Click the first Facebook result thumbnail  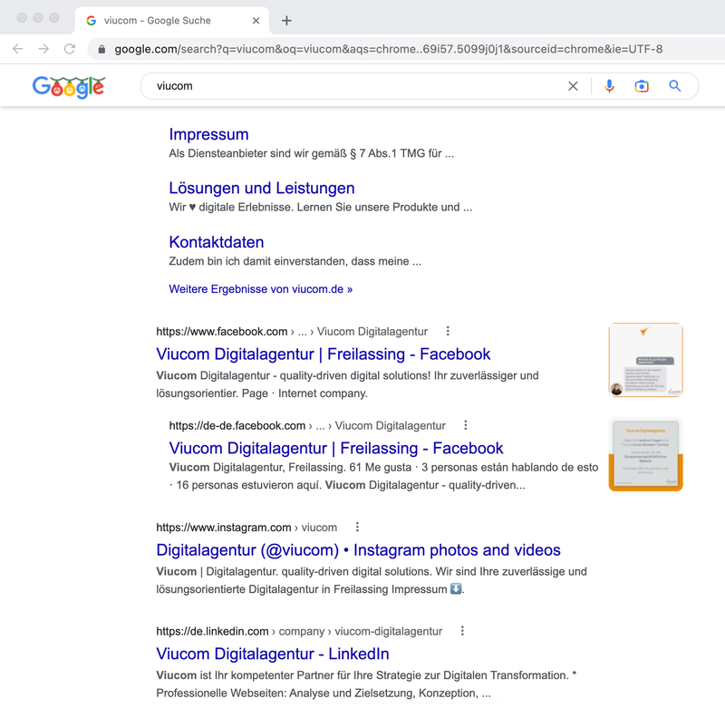pyautogui.click(x=645, y=360)
